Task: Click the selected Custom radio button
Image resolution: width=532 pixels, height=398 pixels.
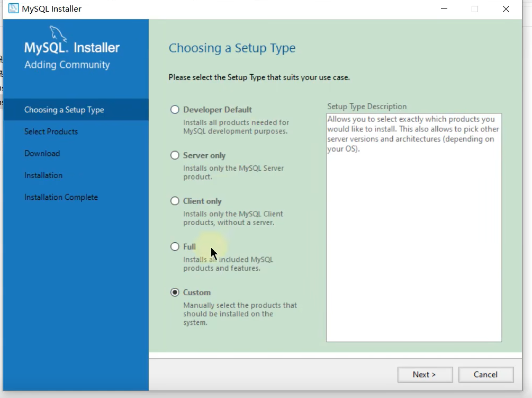Action: 175,292
